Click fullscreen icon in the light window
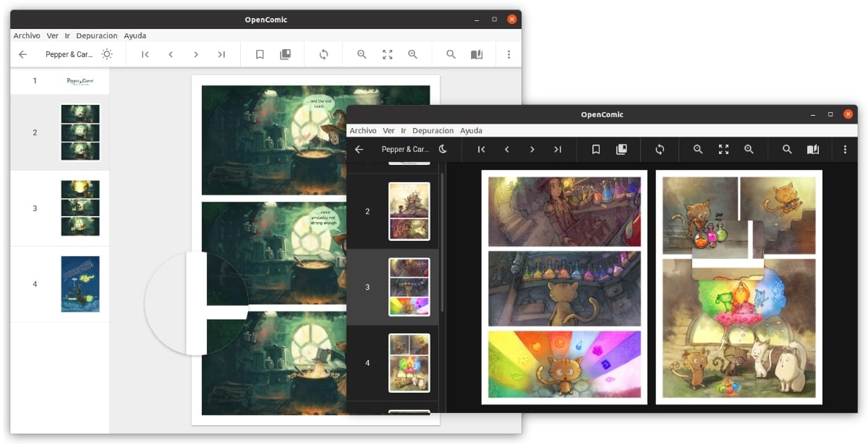868x444 pixels. [388, 54]
